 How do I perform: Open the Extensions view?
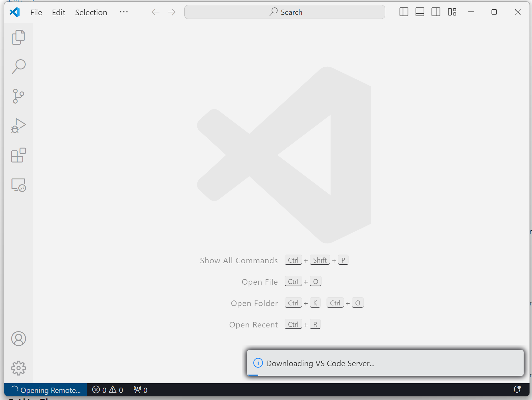[x=18, y=155]
